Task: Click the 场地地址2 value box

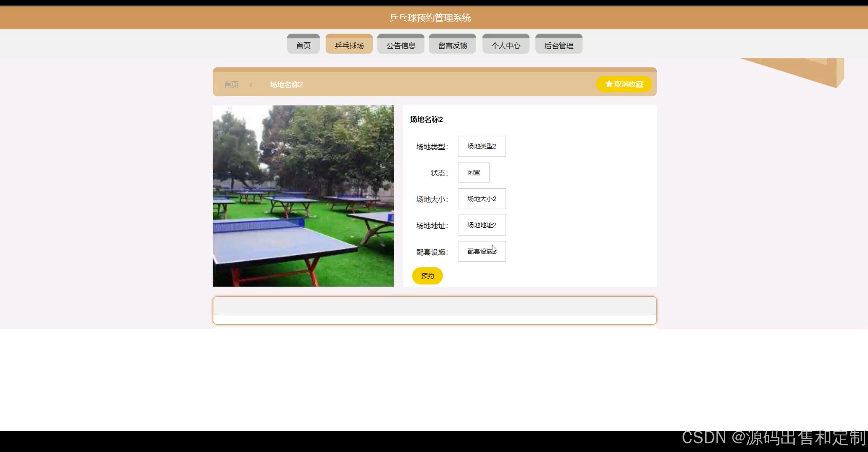Action: (481, 225)
